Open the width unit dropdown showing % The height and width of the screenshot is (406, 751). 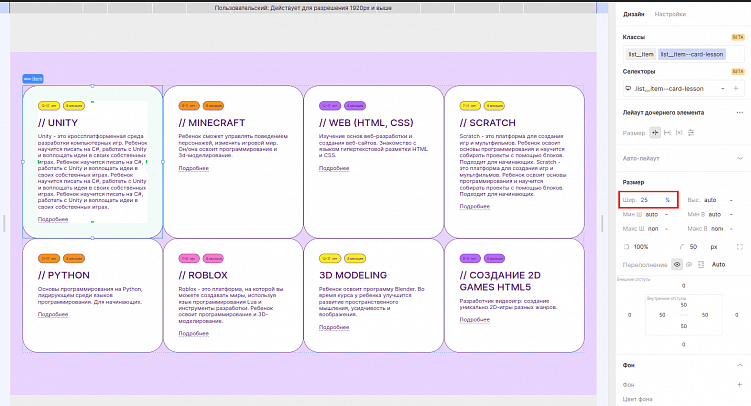[x=667, y=200]
